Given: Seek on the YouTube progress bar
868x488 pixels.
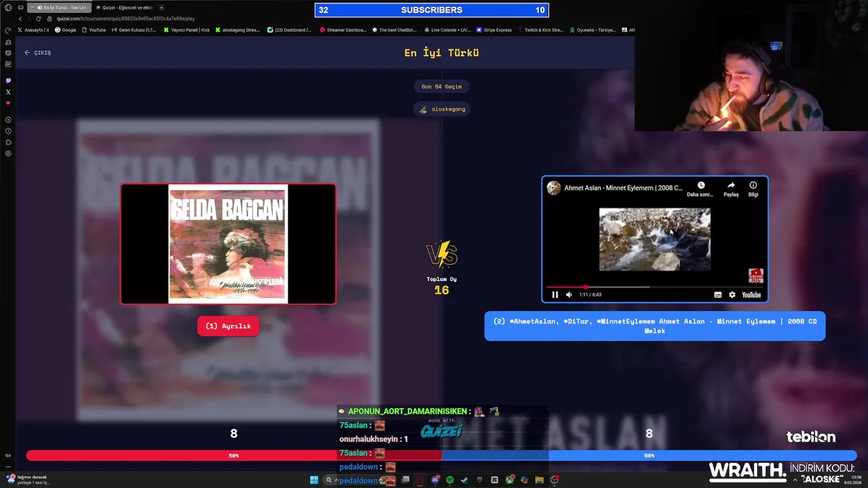Looking at the screenshot, I should point(654,287).
